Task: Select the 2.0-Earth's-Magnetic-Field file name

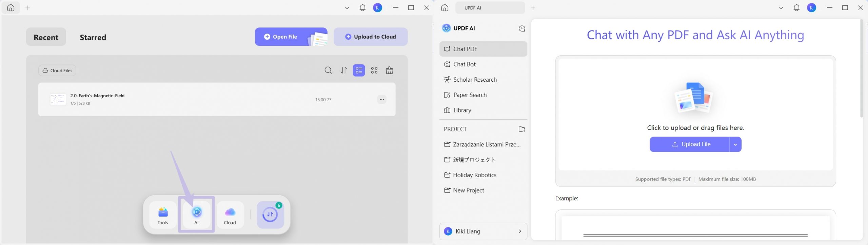Action: point(97,96)
